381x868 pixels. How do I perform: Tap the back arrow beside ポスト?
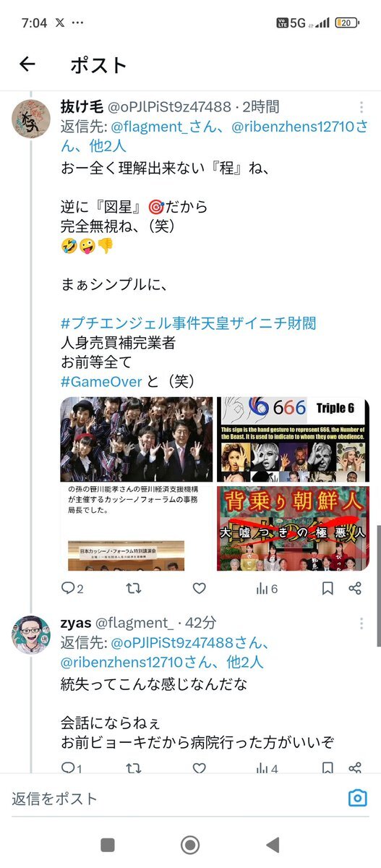click(27, 64)
